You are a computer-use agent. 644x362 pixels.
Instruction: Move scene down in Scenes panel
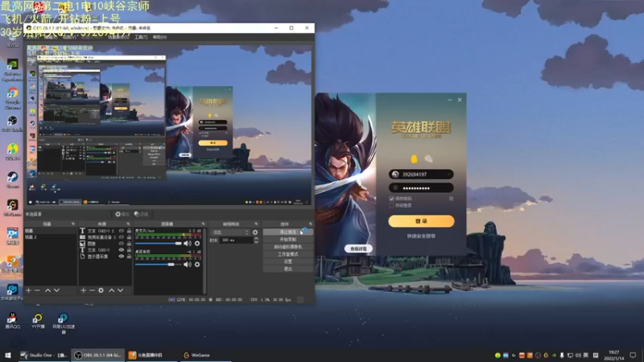[56, 290]
